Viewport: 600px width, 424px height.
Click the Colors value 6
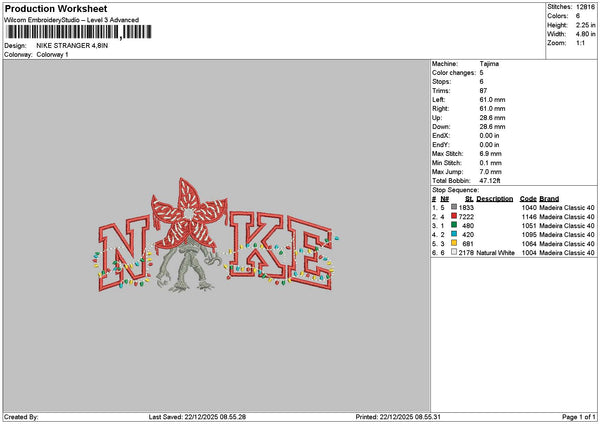click(x=578, y=16)
